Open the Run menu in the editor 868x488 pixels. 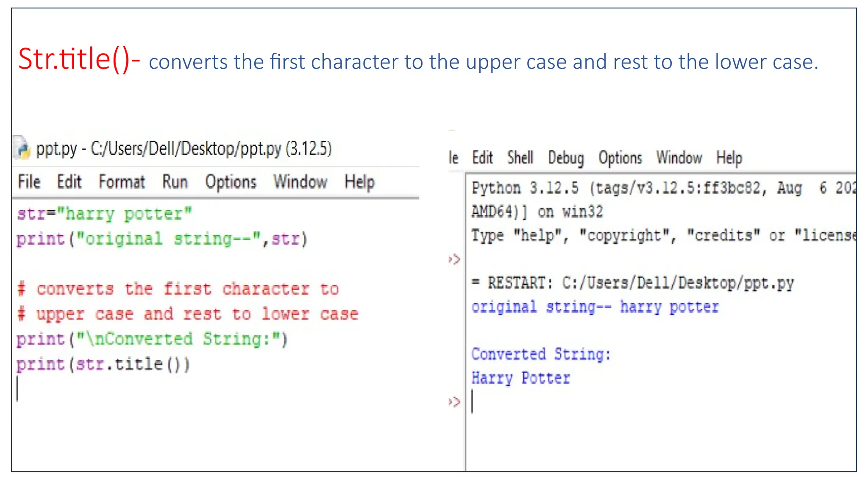pyautogui.click(x=175, y=182)
